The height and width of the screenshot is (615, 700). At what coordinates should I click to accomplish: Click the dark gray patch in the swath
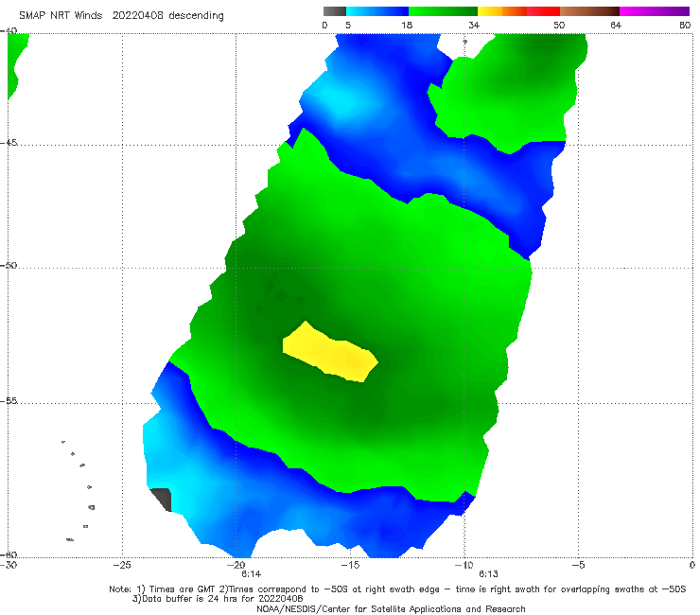(163, 500)
